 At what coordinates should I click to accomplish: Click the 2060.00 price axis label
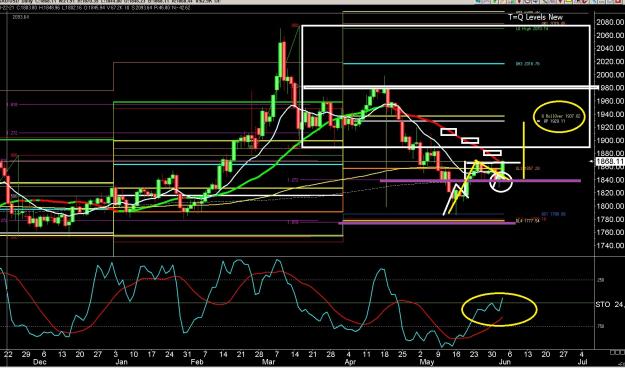tap(610, 35)
